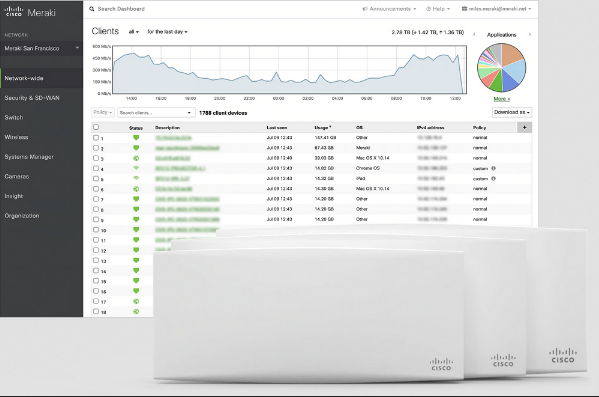Open the 'for the last day' time range dropdown

[167, 32]
